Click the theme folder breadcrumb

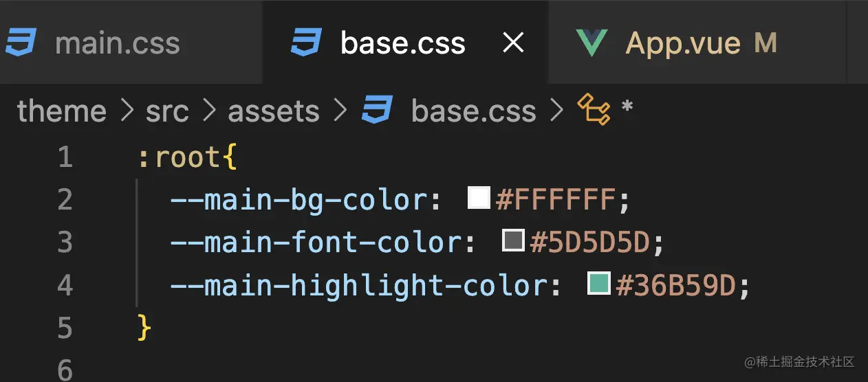(62, 111)
